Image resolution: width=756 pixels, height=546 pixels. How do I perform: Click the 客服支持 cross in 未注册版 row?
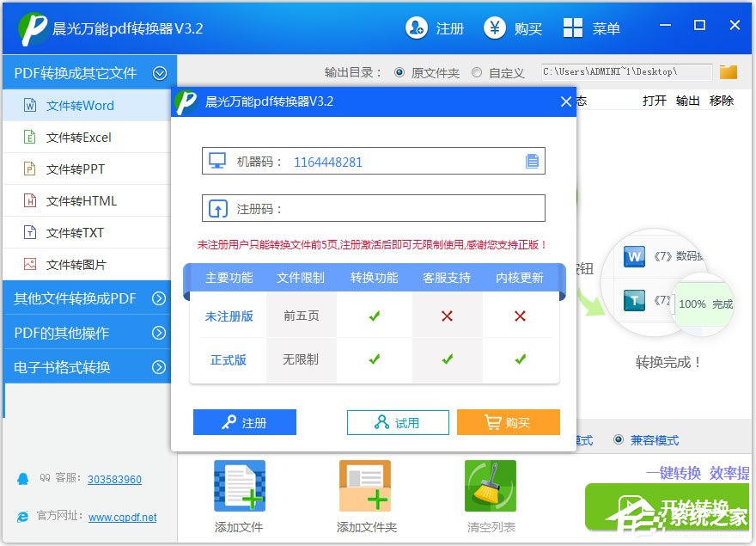pyautogui.click(x=447, y=316)
